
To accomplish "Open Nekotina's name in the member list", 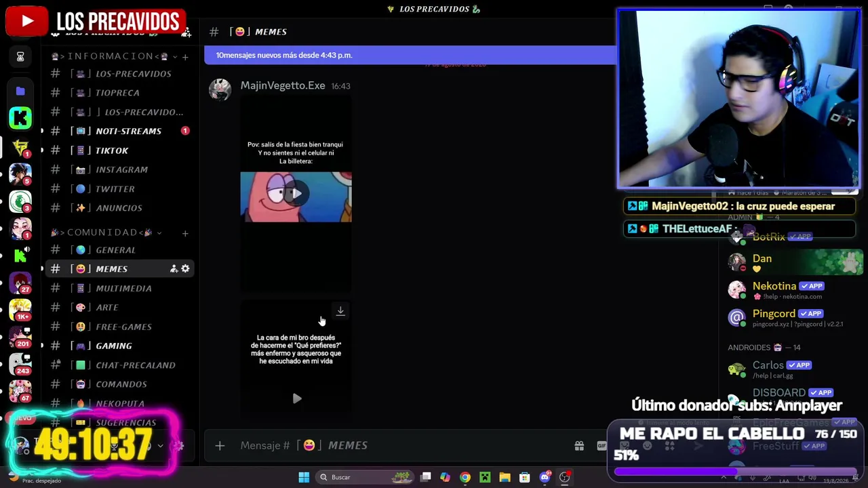I will pyautogui.click(x=774, y=286).
